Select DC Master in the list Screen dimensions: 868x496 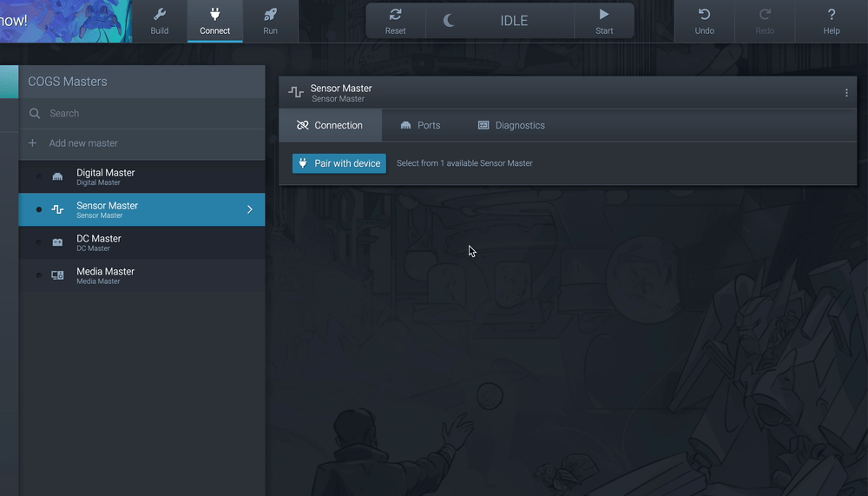coord(141,242)
